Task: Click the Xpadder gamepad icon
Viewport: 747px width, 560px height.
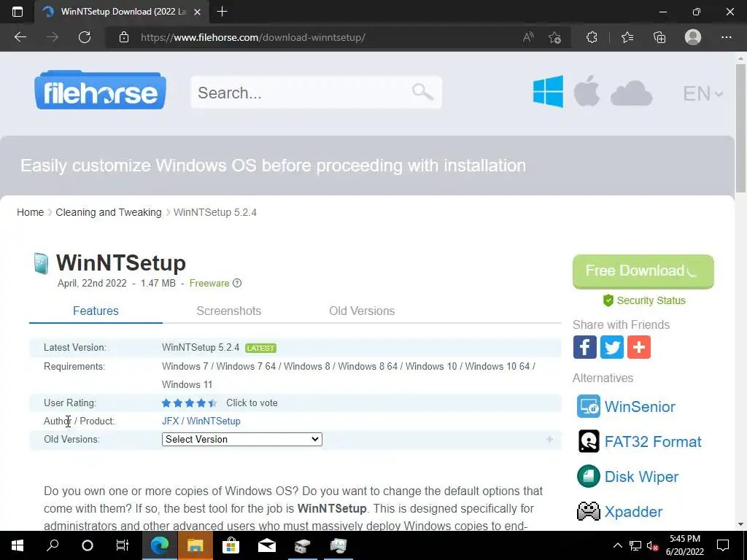Action: [x=589, y=511]
